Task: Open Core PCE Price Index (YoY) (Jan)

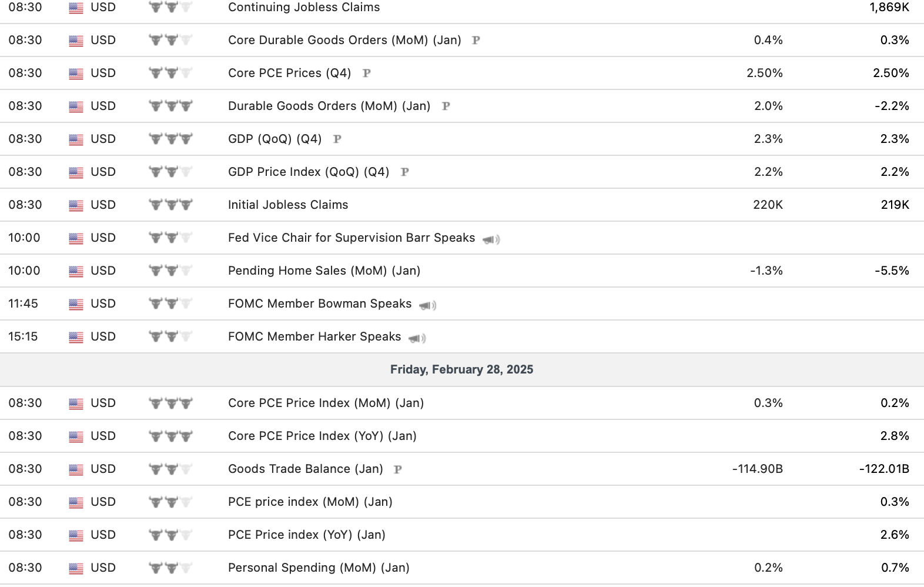Action: point(322,436)
